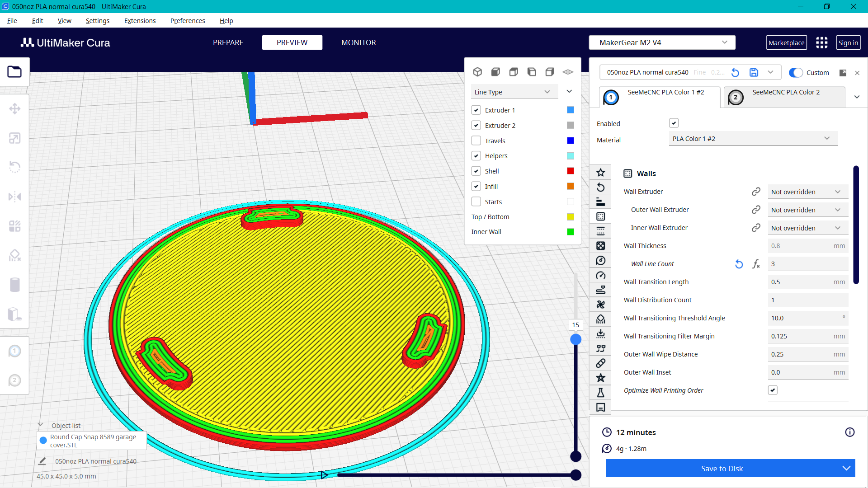Open the Support Blocker tool
868x488 pixels.
tap(15, 255)
